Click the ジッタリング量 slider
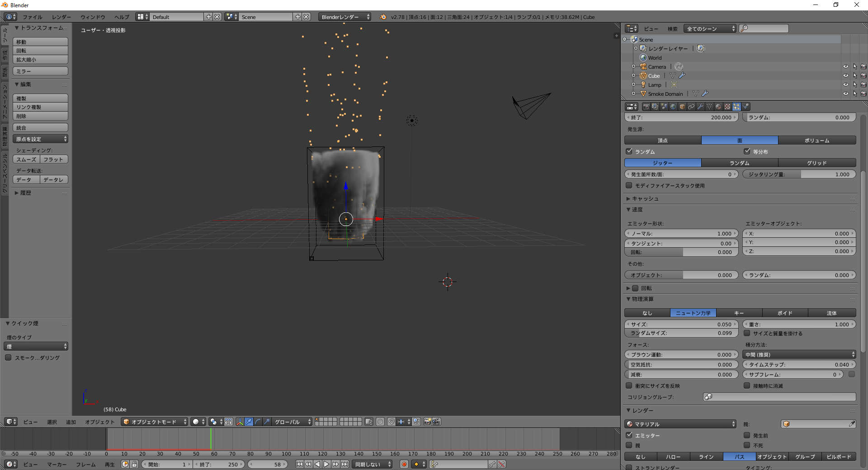 click(x=799, y=174)
